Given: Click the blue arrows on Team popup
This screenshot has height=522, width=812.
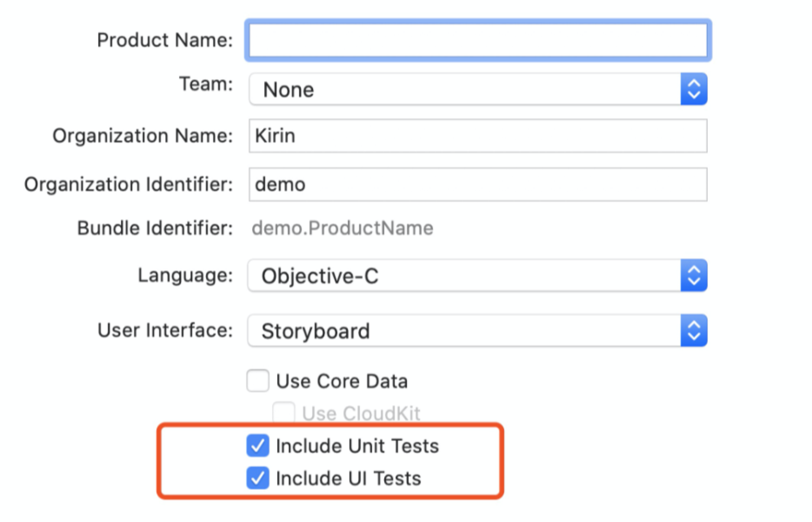Looking at the screenshot, I should 693,89.
